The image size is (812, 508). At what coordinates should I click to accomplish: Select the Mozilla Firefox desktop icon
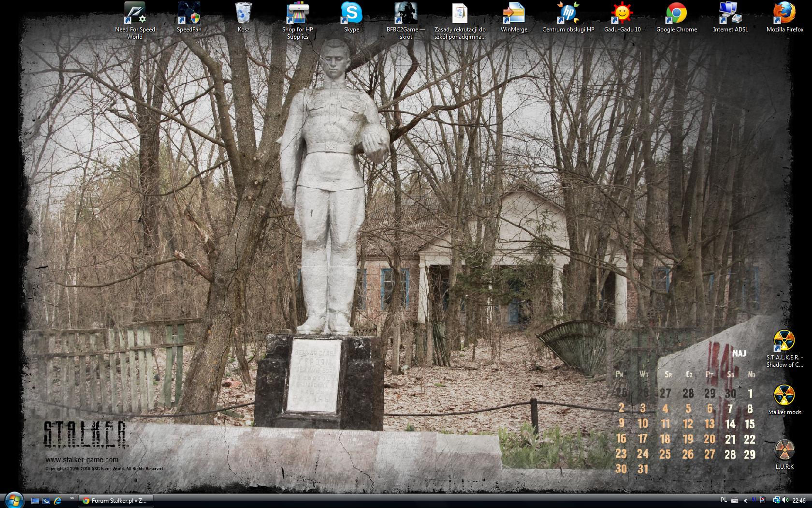(784, 14)
